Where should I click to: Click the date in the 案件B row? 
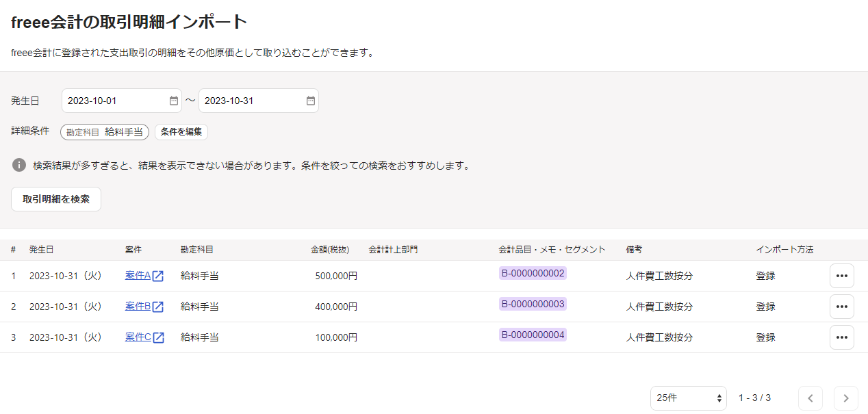tap(66, 307)
